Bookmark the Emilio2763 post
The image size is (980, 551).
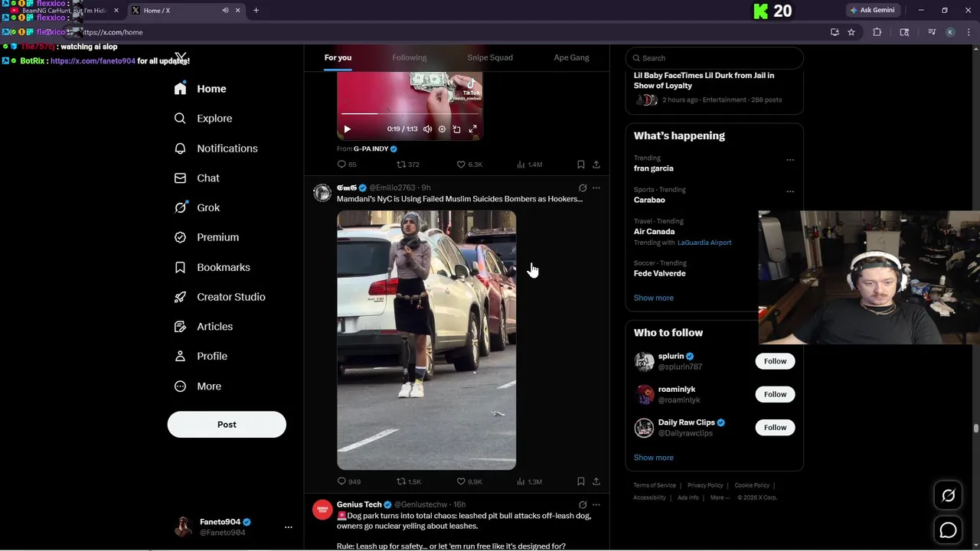click(581, 481)
